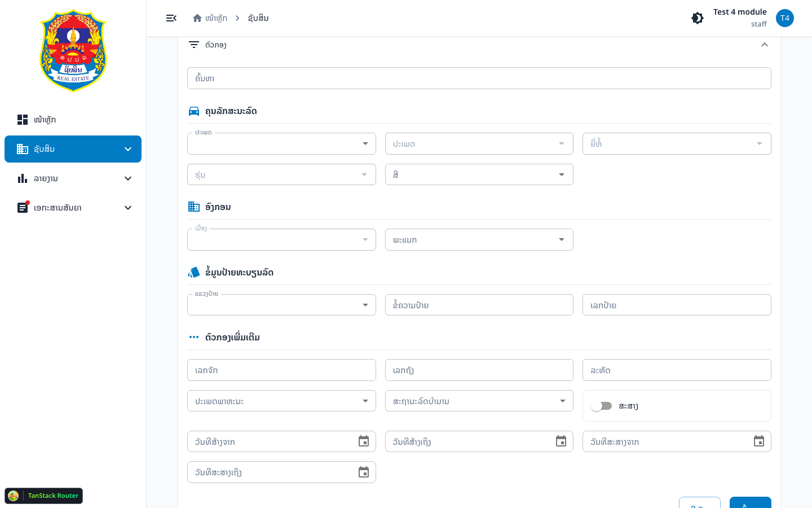Viewport: 812px width, 508px height.
Task: Switch theme using the brightness icon
Action: (x=698, y=18)
